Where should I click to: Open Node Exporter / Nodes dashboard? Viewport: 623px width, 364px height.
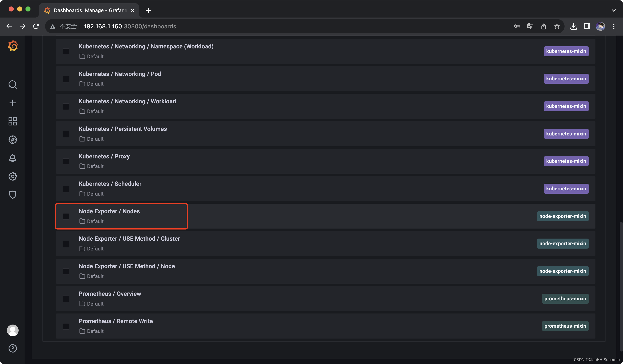109,211
